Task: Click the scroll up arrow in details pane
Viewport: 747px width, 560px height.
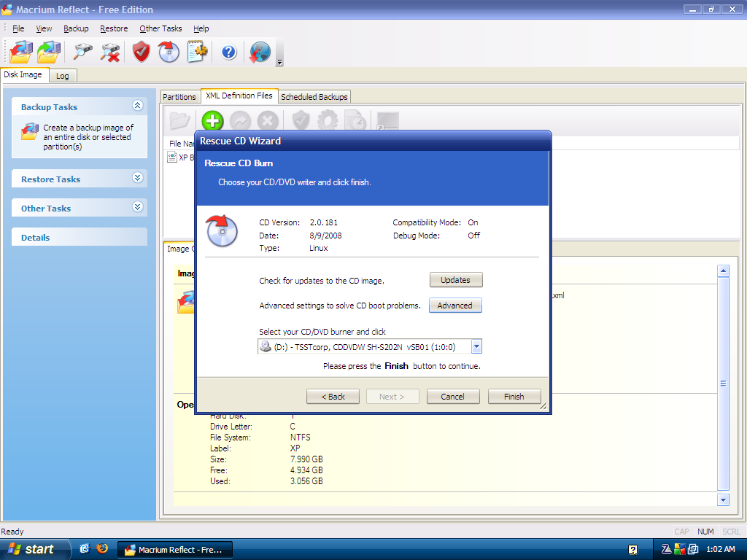Action: (x=723, y=271)
